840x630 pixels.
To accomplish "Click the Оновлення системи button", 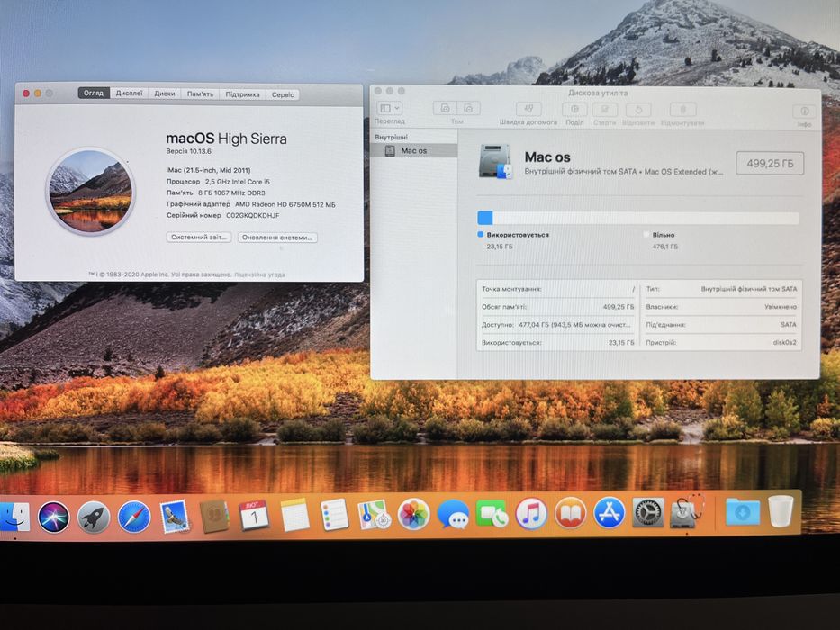I will click(x=277, y=238).
